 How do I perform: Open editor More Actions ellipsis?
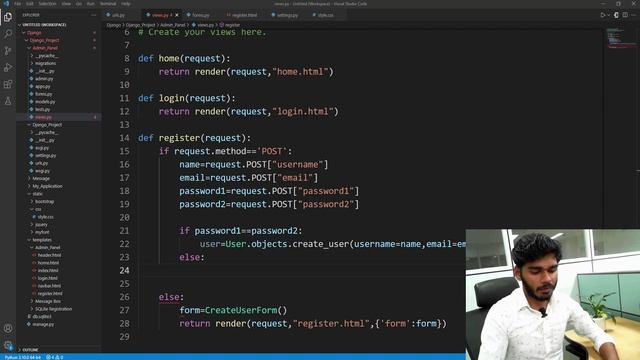[x=634, y=15]
